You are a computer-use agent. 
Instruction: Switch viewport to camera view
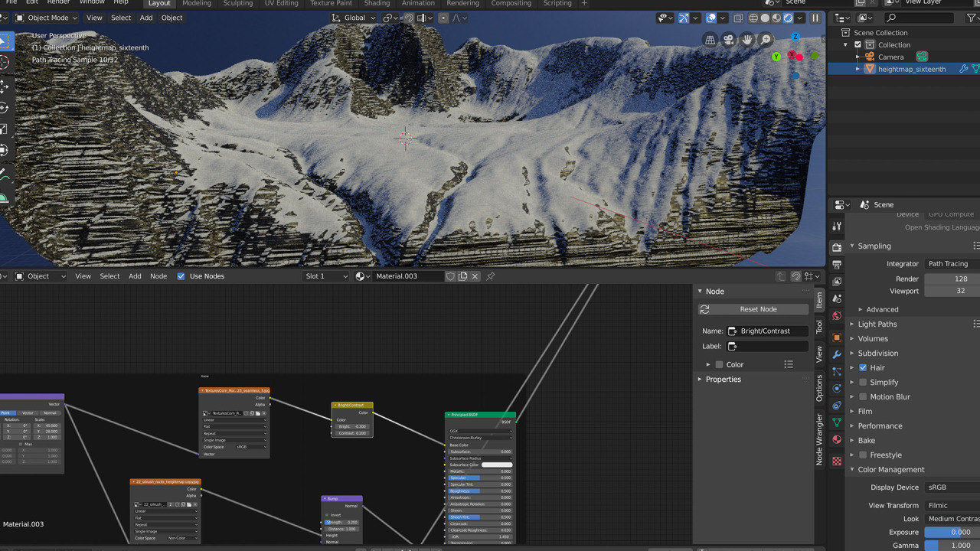(x=729, y=40)
